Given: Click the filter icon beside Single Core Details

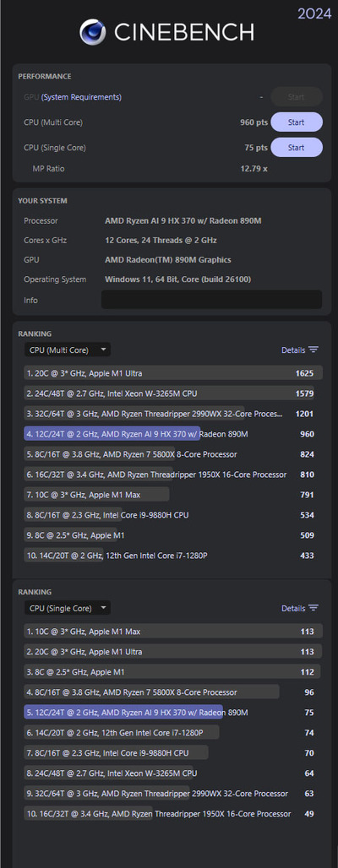Looking at the screenshot, I should click(313, 608).
